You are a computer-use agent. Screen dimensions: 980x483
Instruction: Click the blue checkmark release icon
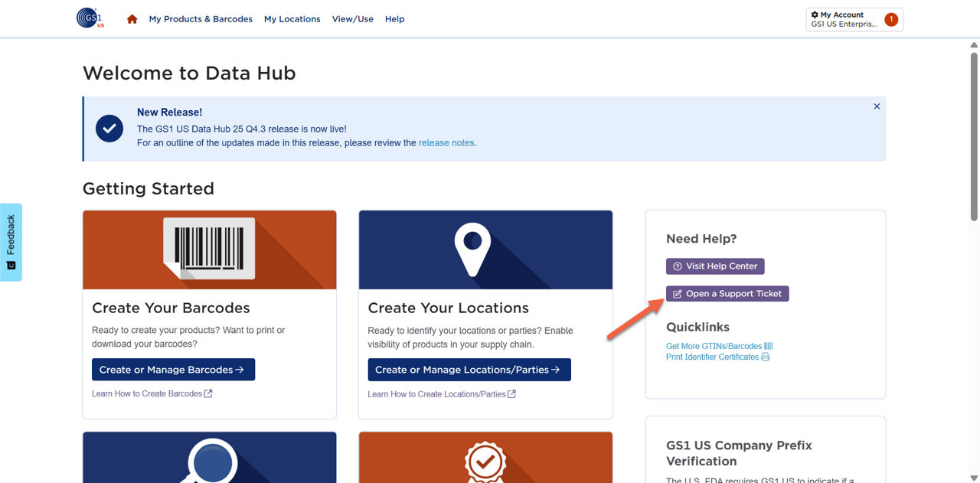click(109, 129)
